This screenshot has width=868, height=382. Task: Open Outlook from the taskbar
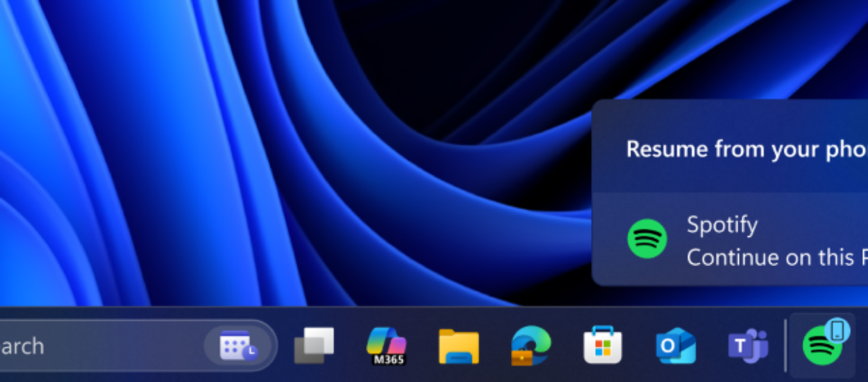676,346
